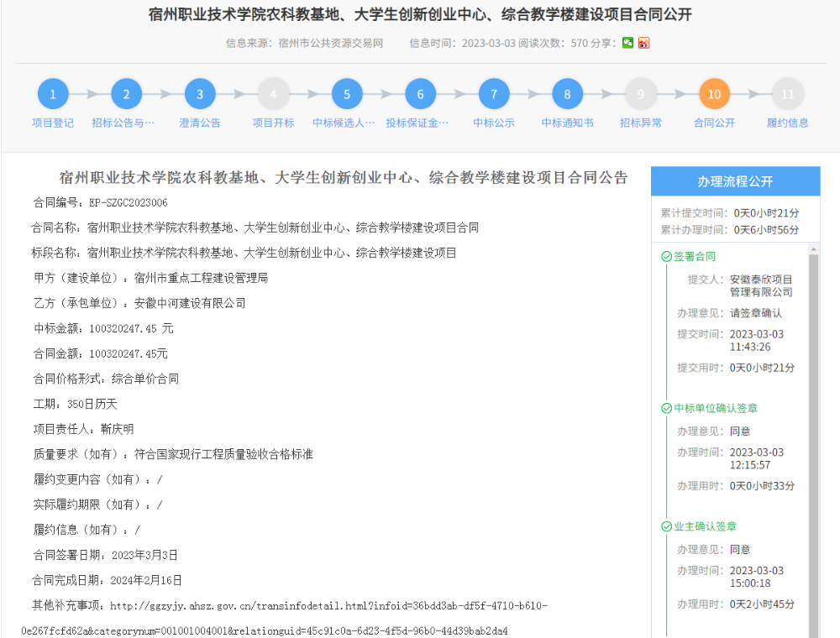Open step 9 招标异常 circle

(641, 94)
